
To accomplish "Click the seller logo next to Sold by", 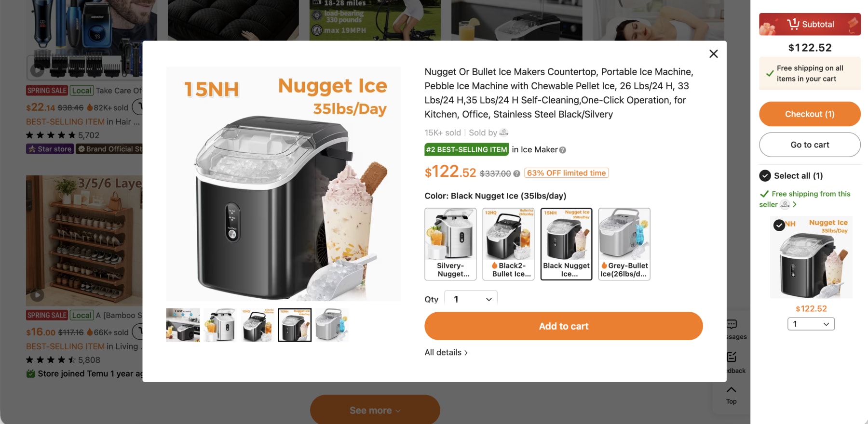I will click(x=504, y=132).
